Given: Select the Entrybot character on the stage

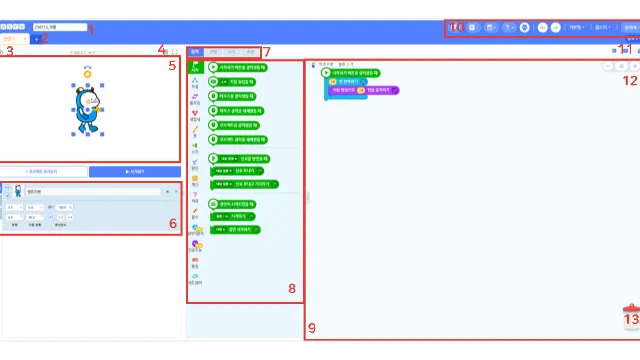Looking at the screenshot, I should 87,109.
